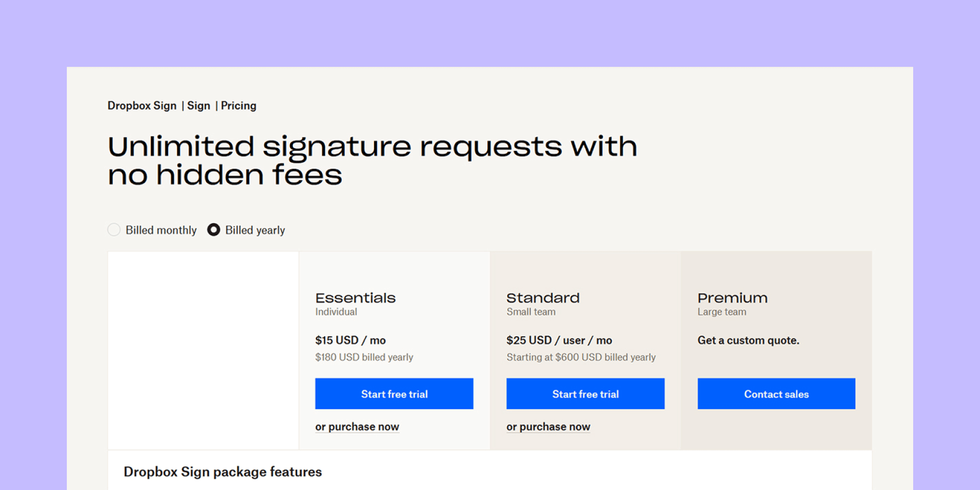The image size is (980, 490).
Task: Click the Sign breadcrumb item
Action: point(199,106)
